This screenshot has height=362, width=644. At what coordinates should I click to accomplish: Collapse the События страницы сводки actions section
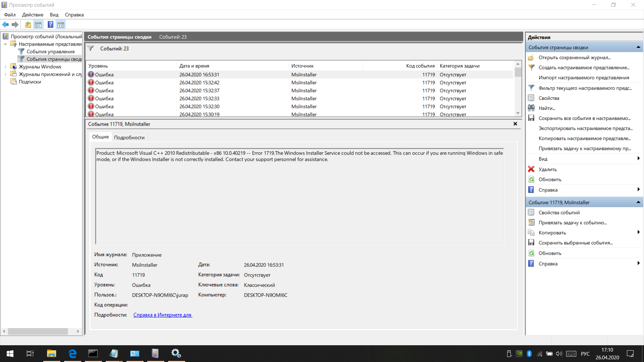click(638, 47)
